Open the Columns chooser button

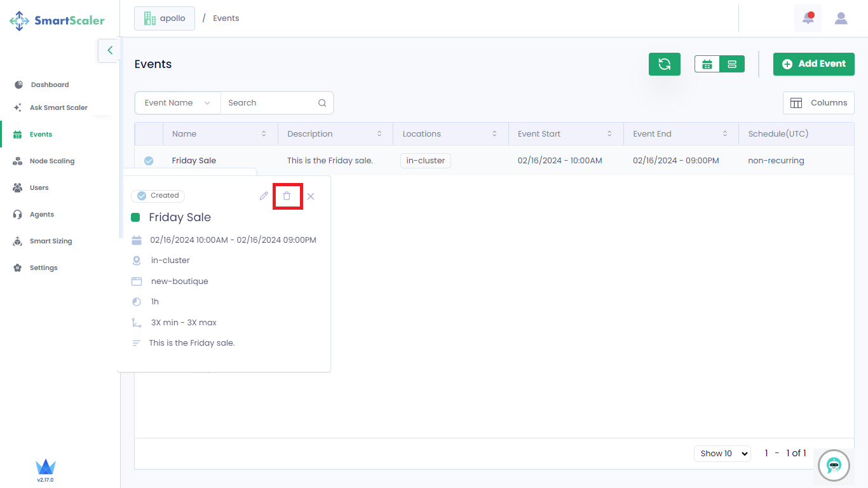pyautogui.click(x=818, y=103)
